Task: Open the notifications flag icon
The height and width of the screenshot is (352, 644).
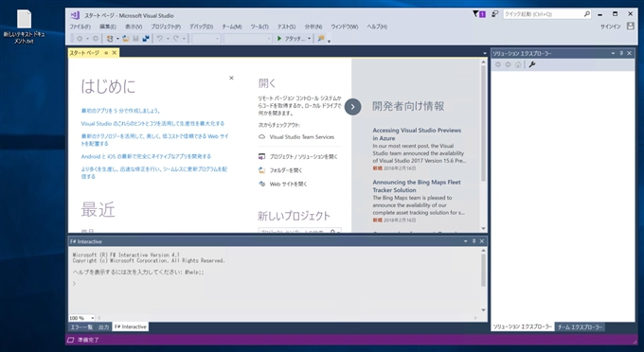Action: pyautogui.click(x=479, y=14)
